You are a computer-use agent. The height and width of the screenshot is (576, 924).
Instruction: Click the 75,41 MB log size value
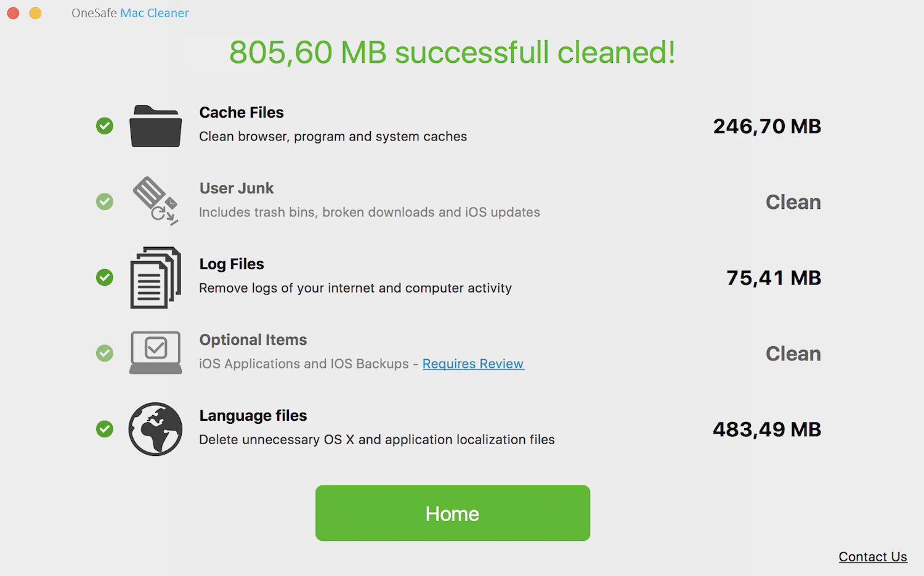pos(774,278)
